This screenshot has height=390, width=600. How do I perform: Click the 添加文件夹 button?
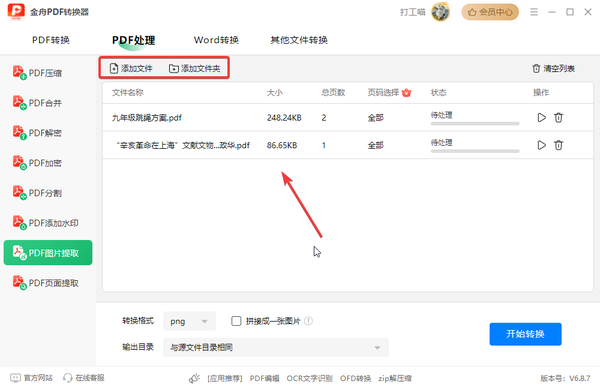(195, 68)
